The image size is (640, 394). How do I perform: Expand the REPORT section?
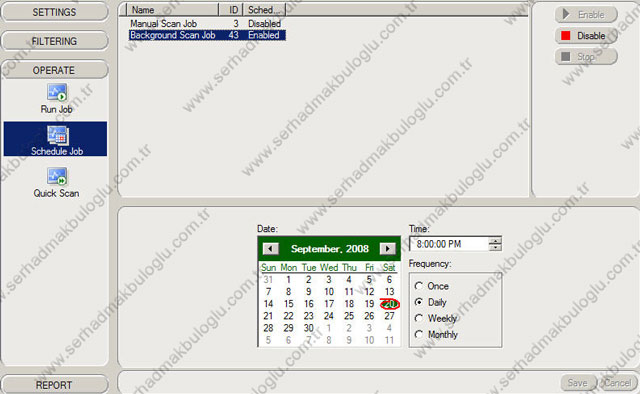55,385
